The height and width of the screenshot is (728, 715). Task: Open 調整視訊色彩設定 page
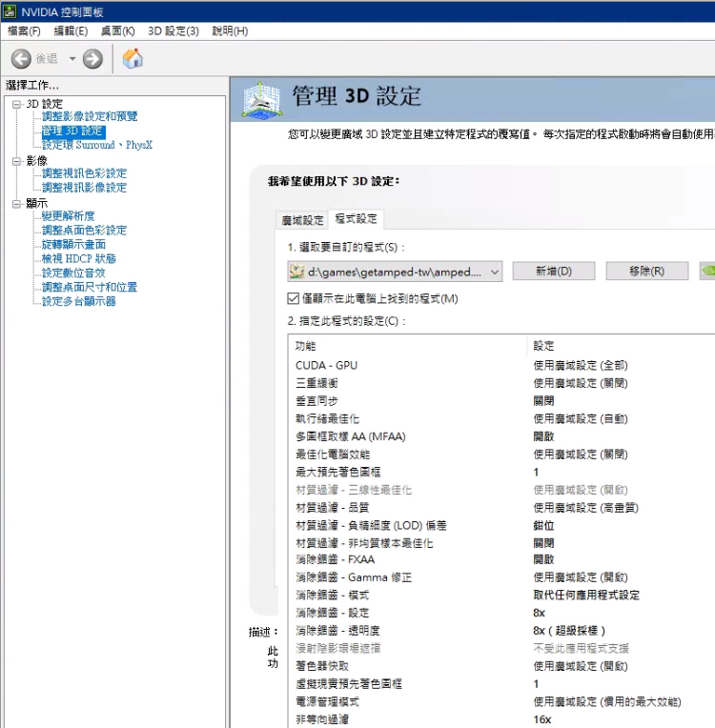click(85, 173)
